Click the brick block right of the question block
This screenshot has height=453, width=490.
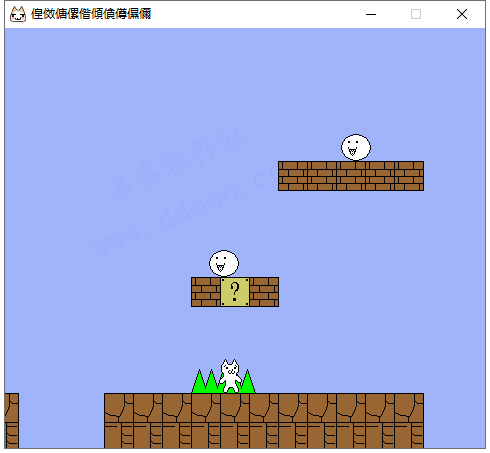(264, 292)
